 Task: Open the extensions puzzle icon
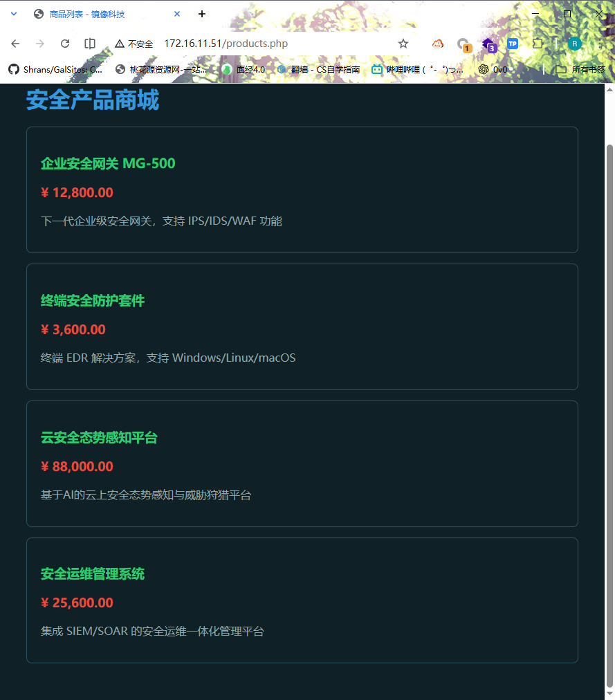pyautogui.click(x=538, y=44)
